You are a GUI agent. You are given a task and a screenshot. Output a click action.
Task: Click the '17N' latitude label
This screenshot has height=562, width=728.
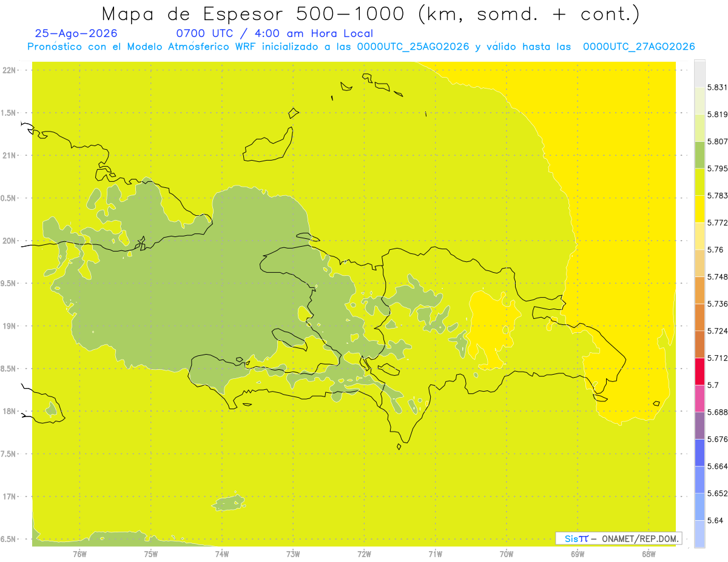(10, 497)
